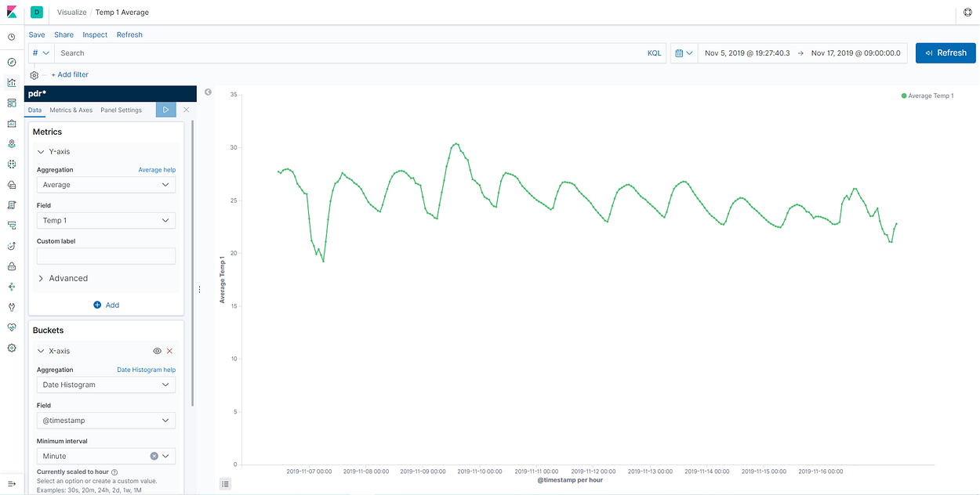Click the Custom label input field
This screenshot has height=495, width=980.
[106, 256]
